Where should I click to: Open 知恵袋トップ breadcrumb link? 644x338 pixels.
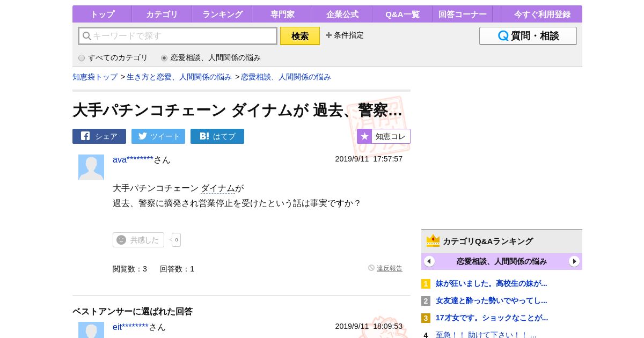click(x=95, y=77)
